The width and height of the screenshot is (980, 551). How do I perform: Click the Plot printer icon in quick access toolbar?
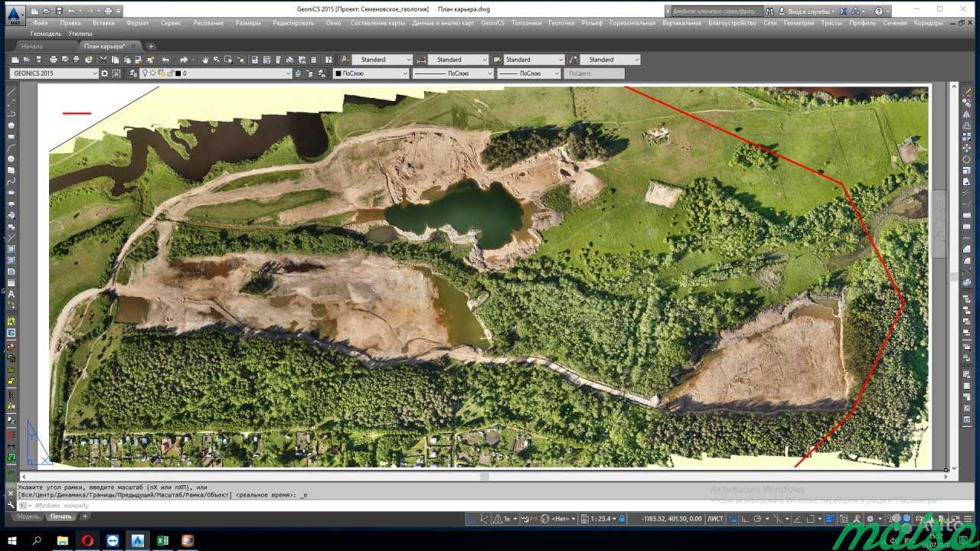(x=108, y=11)
